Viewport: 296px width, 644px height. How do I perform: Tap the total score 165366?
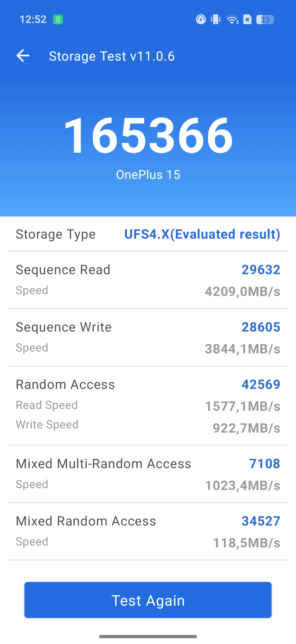[x=148, y=135]
